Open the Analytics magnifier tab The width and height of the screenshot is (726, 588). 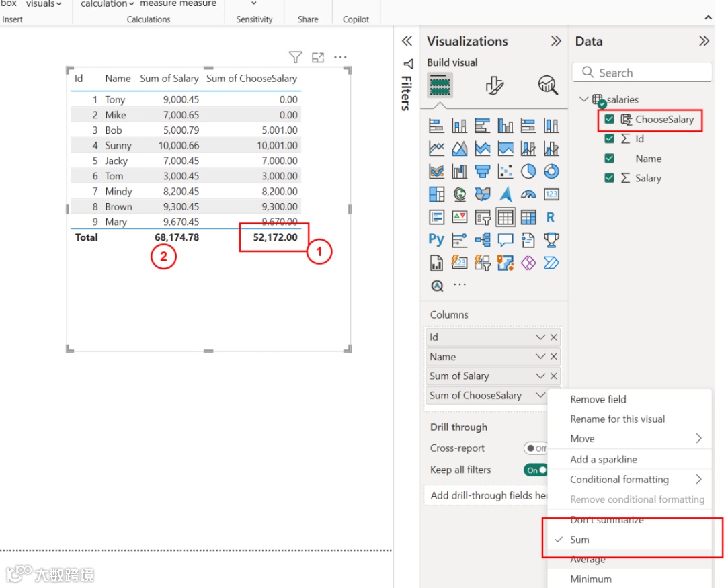click(548, 85)
